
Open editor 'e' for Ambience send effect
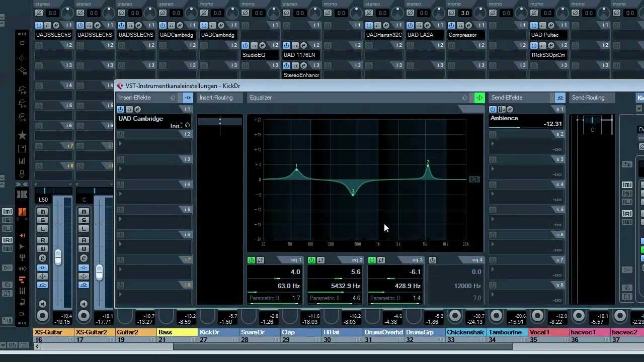pyautogui.click(x=510, y=109)
